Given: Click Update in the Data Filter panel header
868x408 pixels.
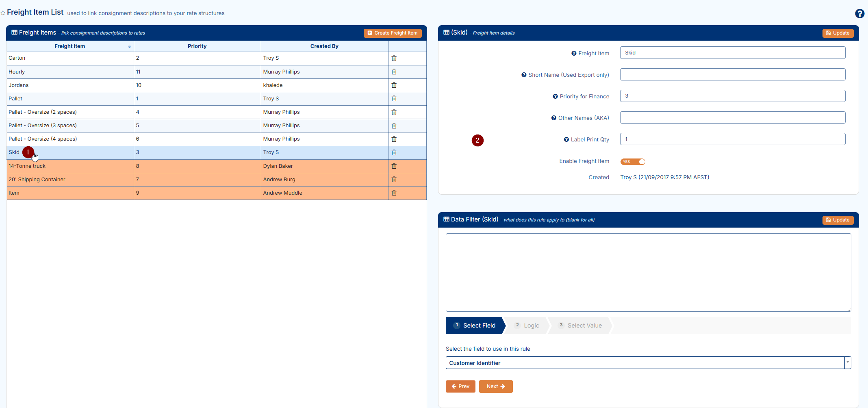Looking at the screenshot, I should click(838, 220).
